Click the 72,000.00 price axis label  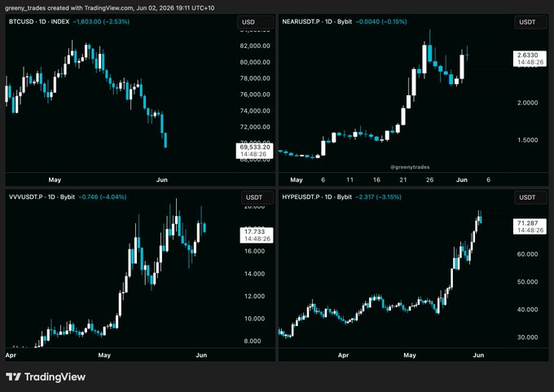click(255, 127)
